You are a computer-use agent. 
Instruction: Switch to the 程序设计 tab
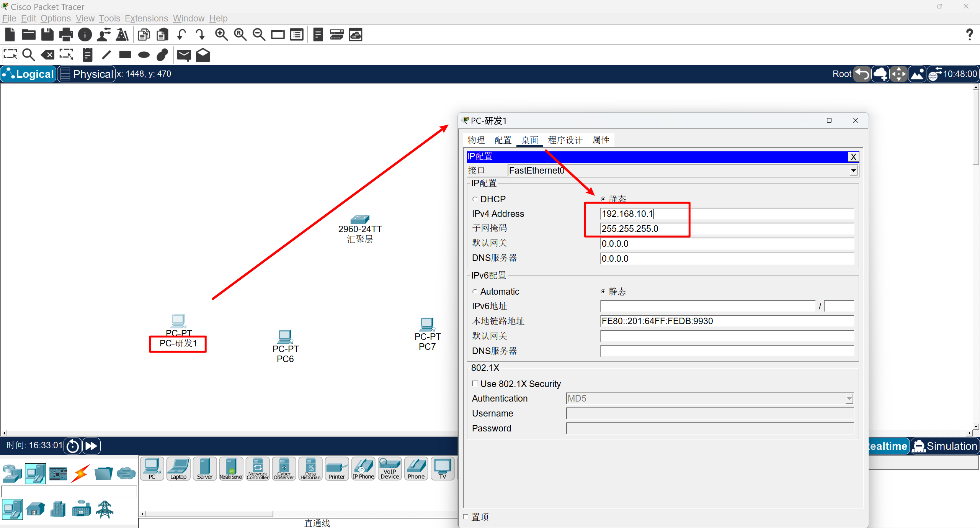pos(565,140)
